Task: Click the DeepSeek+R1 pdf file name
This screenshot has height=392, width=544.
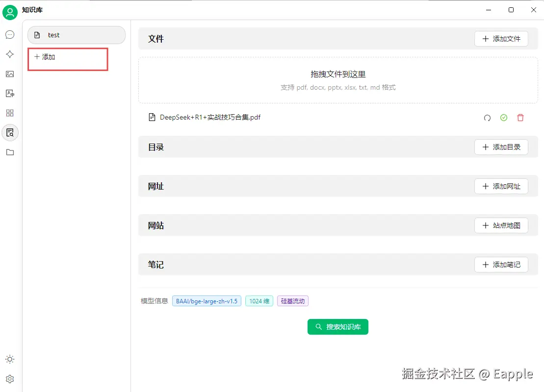Action: [x=210, y=117]
